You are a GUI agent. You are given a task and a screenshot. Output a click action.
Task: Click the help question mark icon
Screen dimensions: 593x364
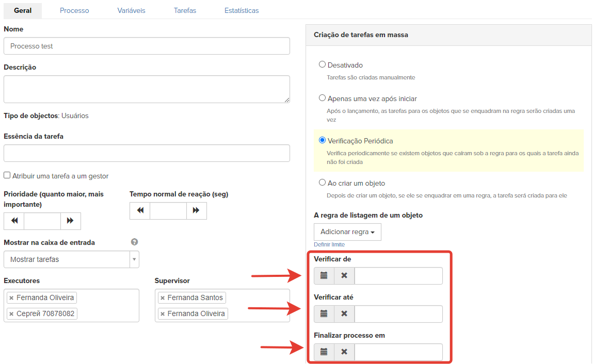tap(135, 242)
